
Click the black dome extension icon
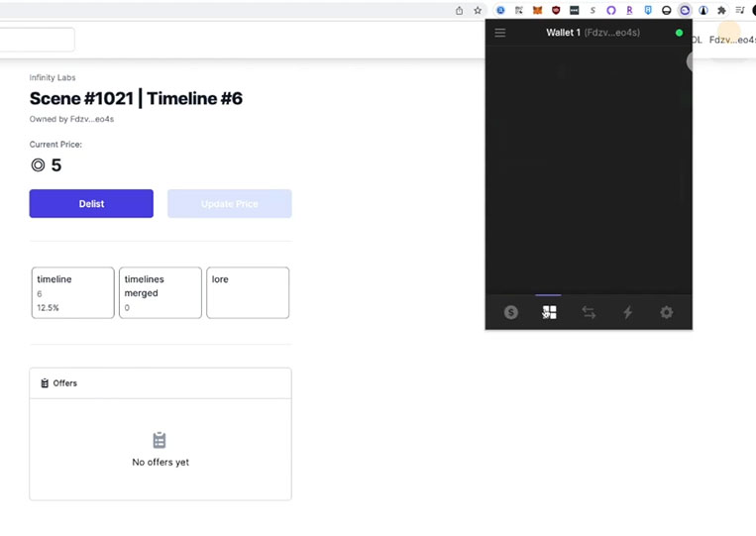pyautogui.click(x=666, y=10)
